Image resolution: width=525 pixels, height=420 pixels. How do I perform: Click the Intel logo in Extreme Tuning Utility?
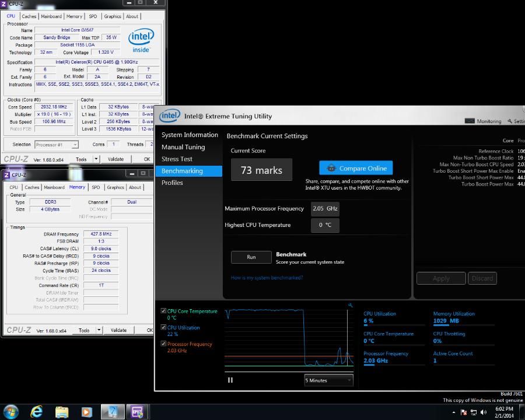click(x=170, y=116)
